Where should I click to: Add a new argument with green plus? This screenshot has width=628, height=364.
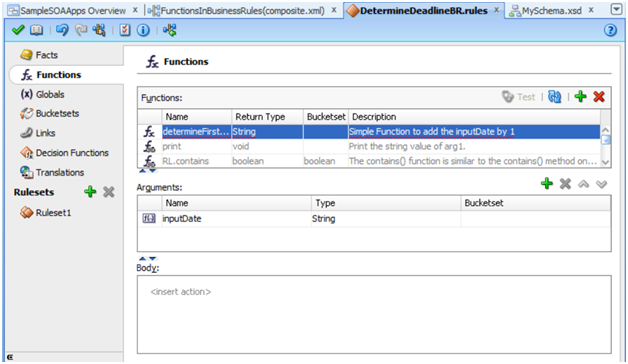coord(547,184)
